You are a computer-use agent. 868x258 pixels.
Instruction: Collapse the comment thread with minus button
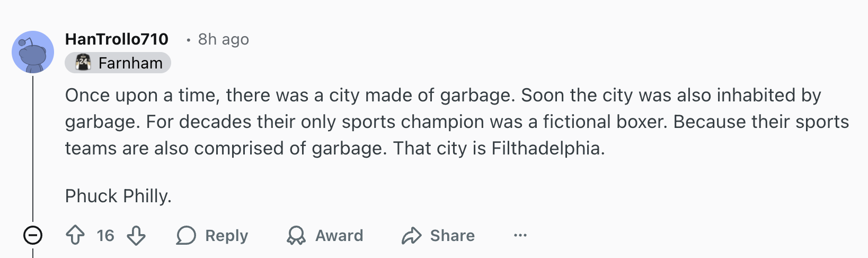(33, 235)
